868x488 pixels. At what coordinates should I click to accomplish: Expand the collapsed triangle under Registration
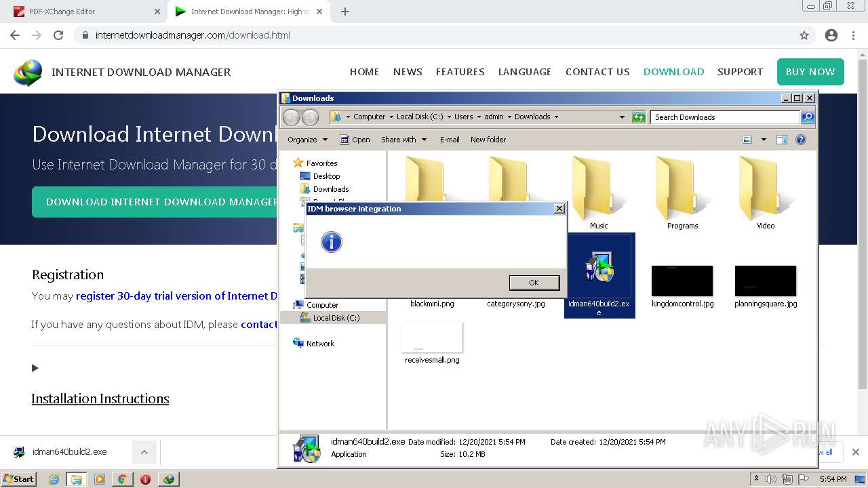coord(35,368)
